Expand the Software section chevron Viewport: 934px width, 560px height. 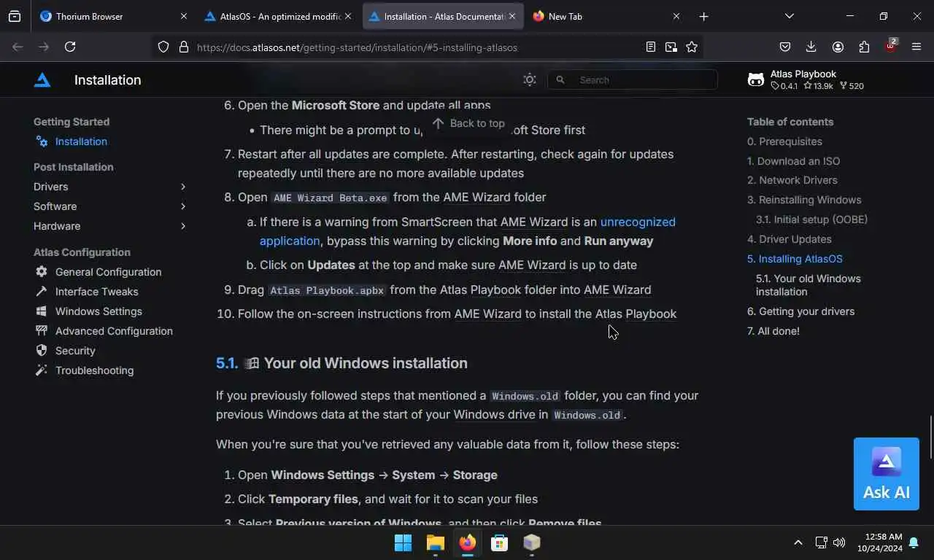pos(183,206)
